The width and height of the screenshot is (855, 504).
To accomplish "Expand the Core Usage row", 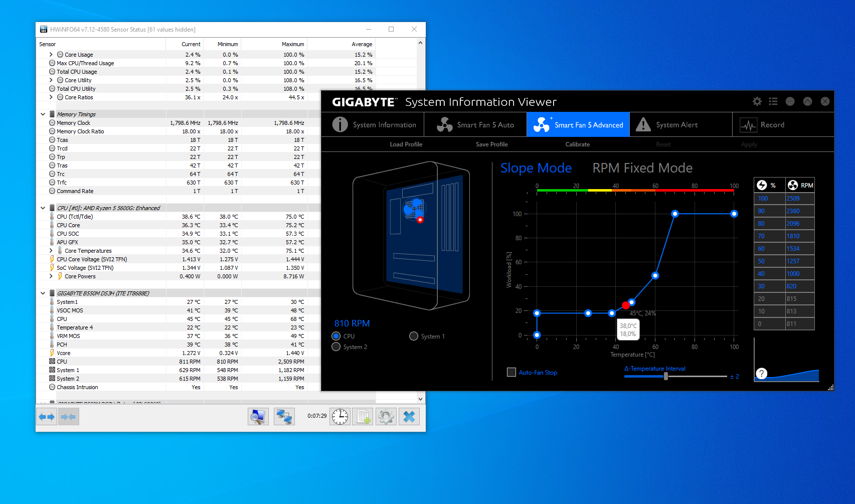I will coord(51,55).
